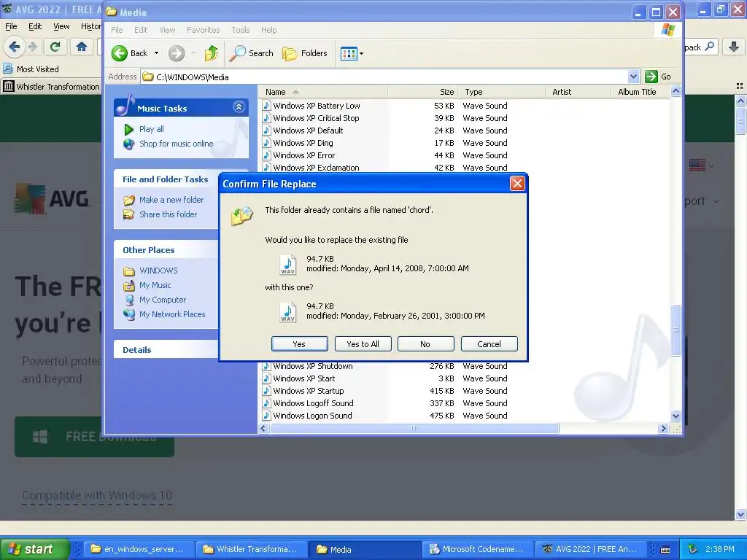The height and width of the screenshot is (560, 747).
Task: Click the Go button next to address
Action: click(x=658, y=76)
